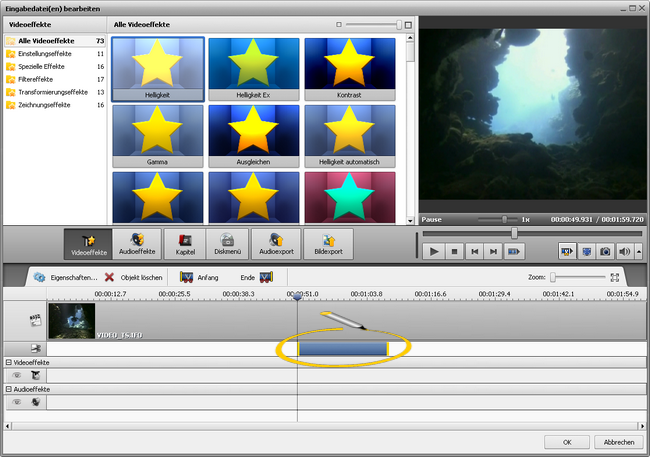
Task: Select Filtereffekte category in the list
Action: (x=32, y=79)
